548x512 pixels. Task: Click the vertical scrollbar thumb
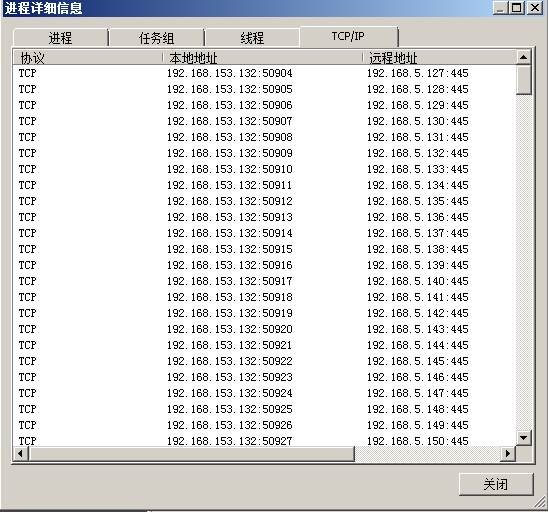[x=524, y=80]
